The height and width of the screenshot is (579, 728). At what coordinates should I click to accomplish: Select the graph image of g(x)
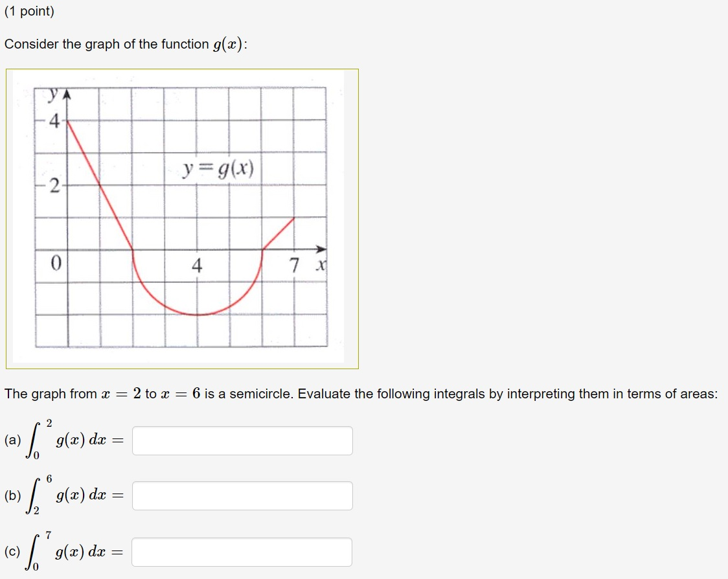[181, 217]
